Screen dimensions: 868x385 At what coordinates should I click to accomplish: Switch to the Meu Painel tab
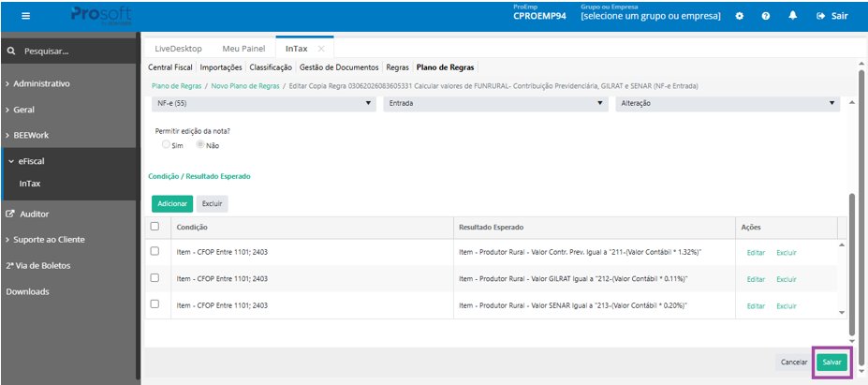pyautogui.click(x=241, y=49)
